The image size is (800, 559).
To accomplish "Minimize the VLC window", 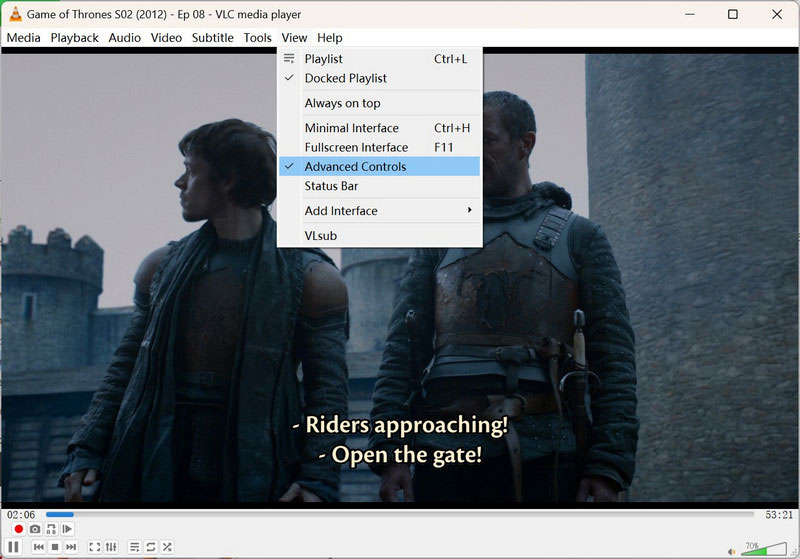I will coord(690,14).
